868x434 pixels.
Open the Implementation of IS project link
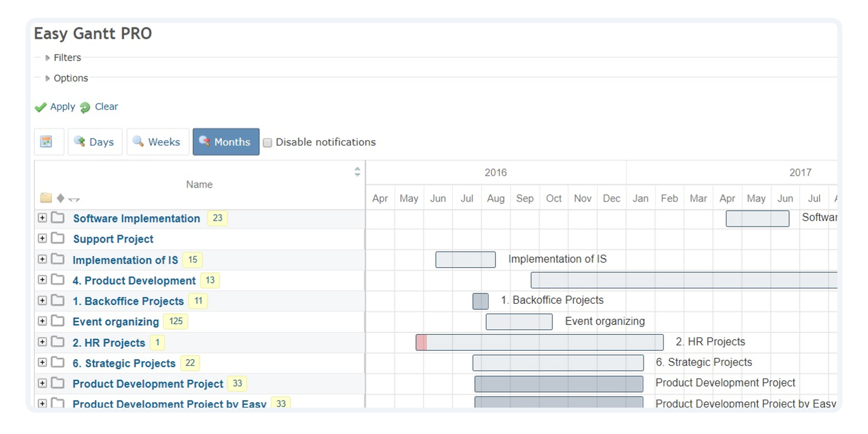125,260
